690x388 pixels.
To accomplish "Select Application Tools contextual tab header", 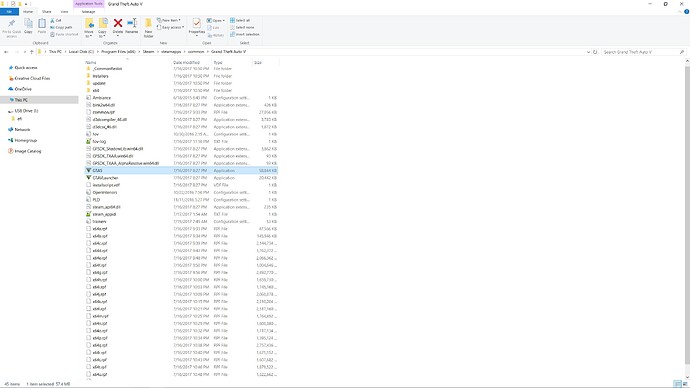I will tap(88, 4).
